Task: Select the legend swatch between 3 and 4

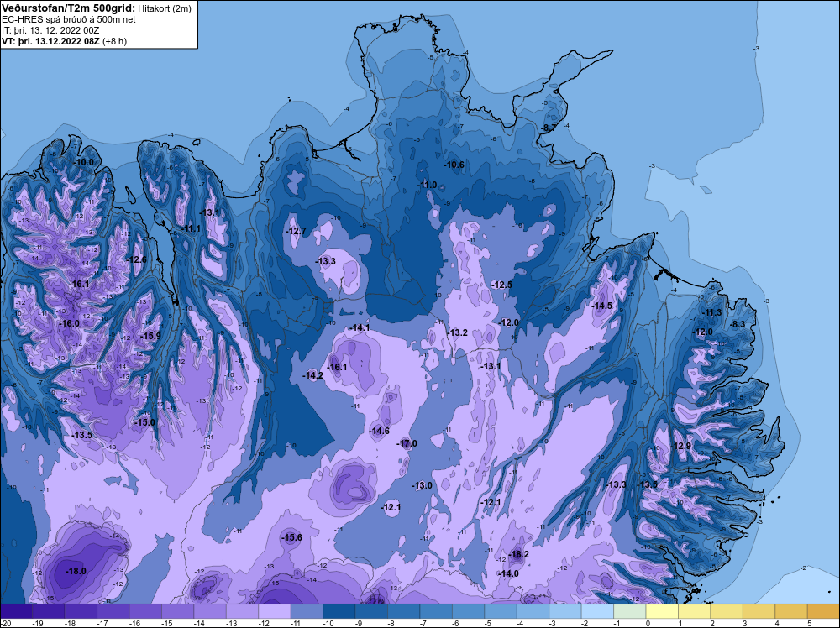Action: pyautogui.click(x=759, y=611)
